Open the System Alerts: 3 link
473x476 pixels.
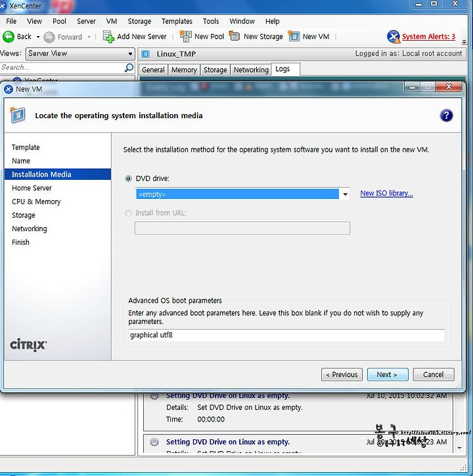(x=428, y=37)
